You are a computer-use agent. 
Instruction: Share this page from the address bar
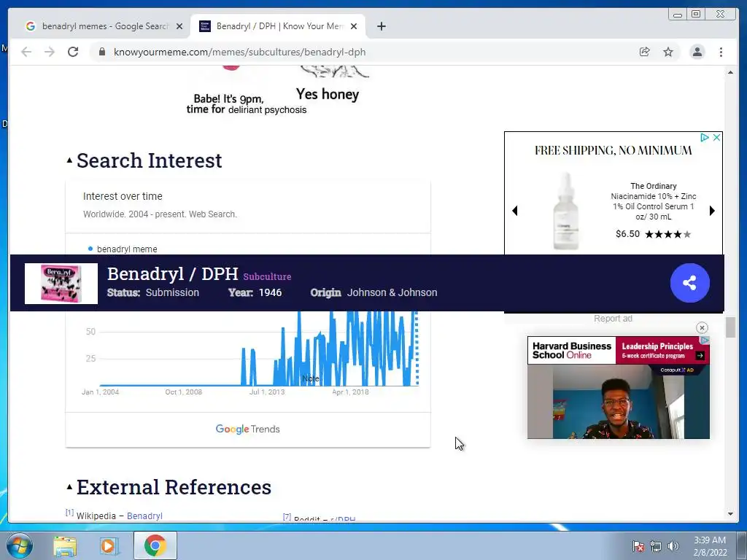[x=645, y=52]
